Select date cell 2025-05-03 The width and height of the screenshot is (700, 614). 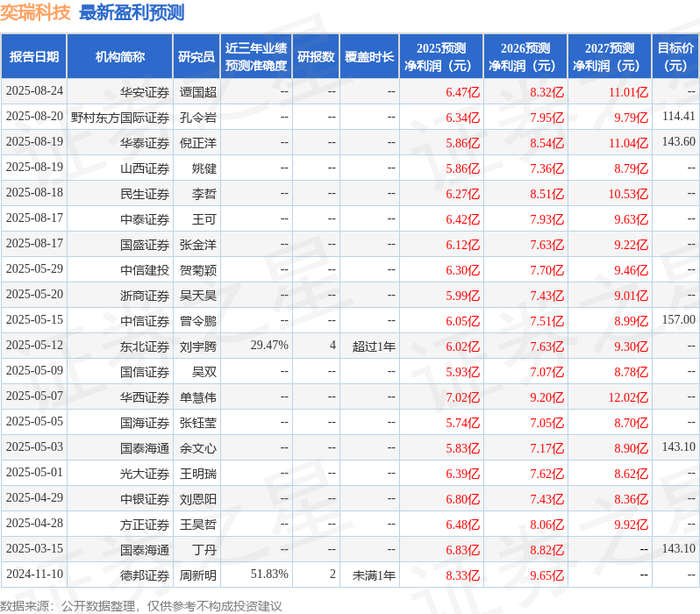coord(34,447)
